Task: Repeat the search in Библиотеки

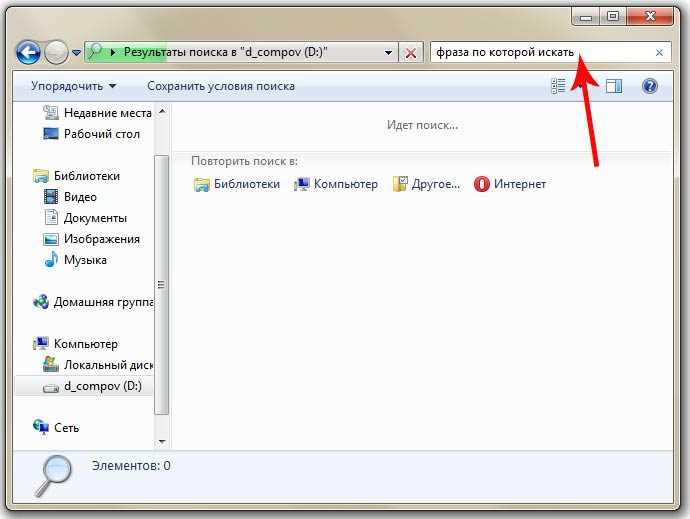Action: [237, 184]
